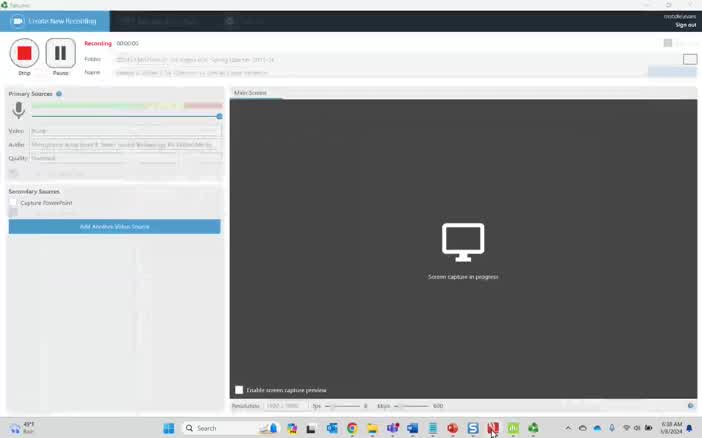702x438 pixels.
Task: Stop the recording with the red Stop button
Action: pos(24,53)
